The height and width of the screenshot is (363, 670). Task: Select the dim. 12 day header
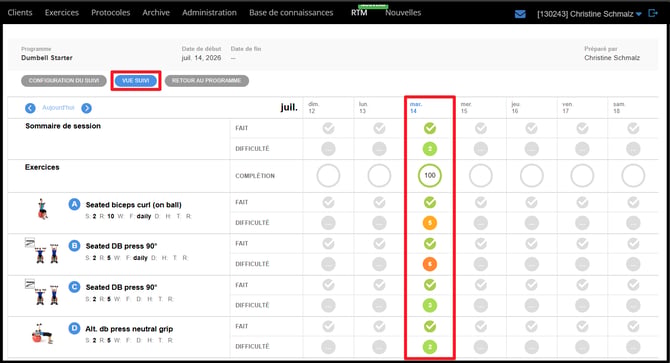tap(314, 108)
